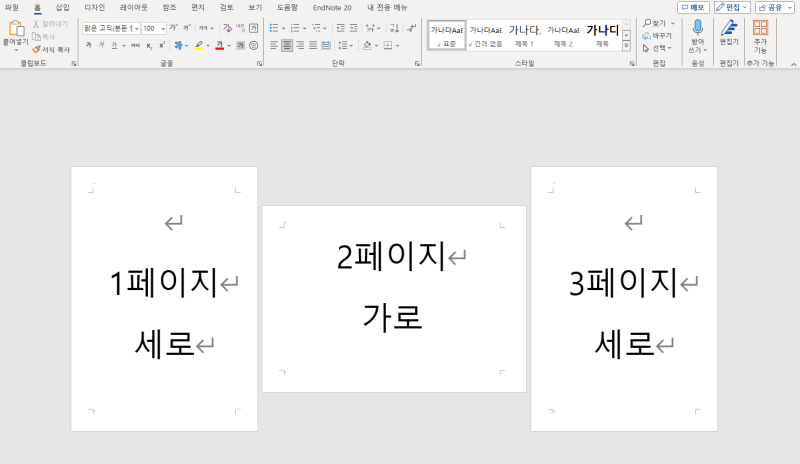Image resolution: width=800 pixels, height=464 pixels.
Task: Open the font size dropdown
Action: tap(163, 29)
